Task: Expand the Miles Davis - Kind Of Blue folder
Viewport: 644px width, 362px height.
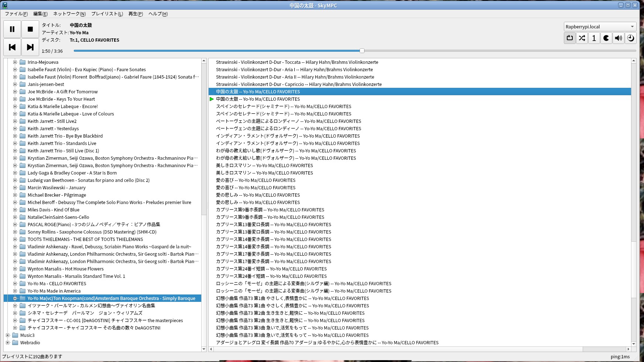Action: point(15,210)
